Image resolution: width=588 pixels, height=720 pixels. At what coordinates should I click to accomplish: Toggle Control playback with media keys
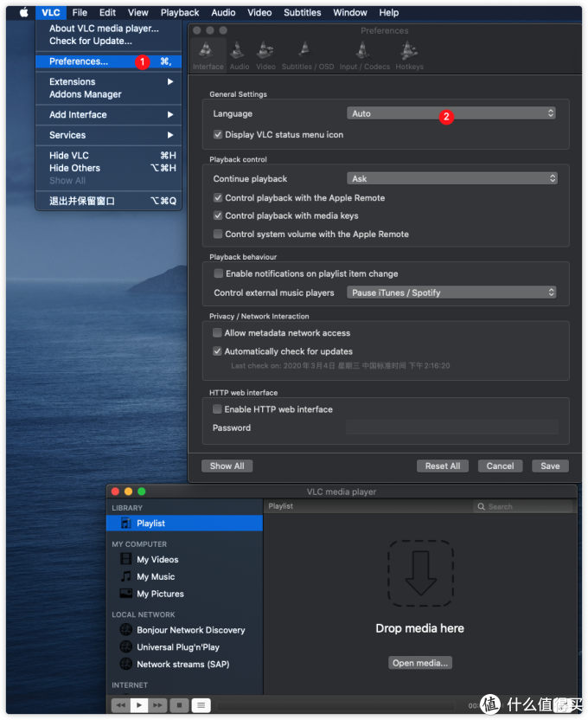point(218,215)
